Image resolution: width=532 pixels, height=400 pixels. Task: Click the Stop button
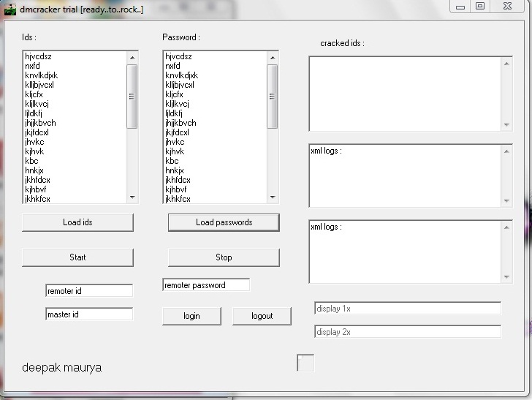point(224,257)
